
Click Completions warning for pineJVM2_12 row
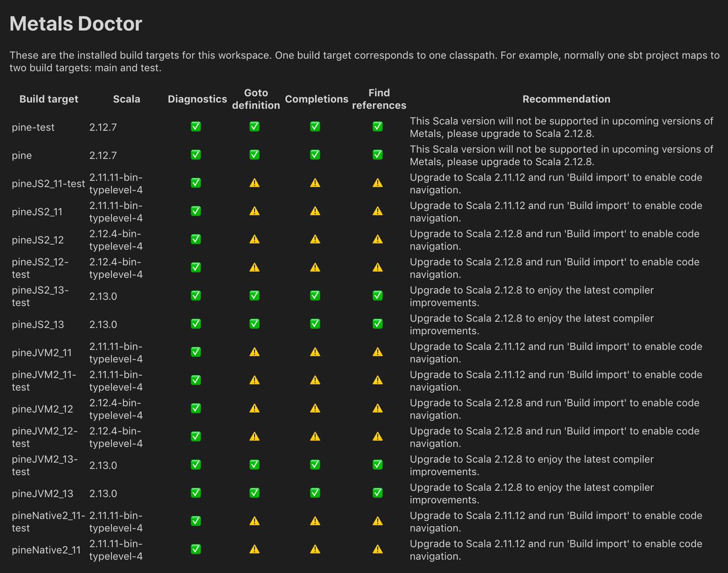[x=315, y=409]
